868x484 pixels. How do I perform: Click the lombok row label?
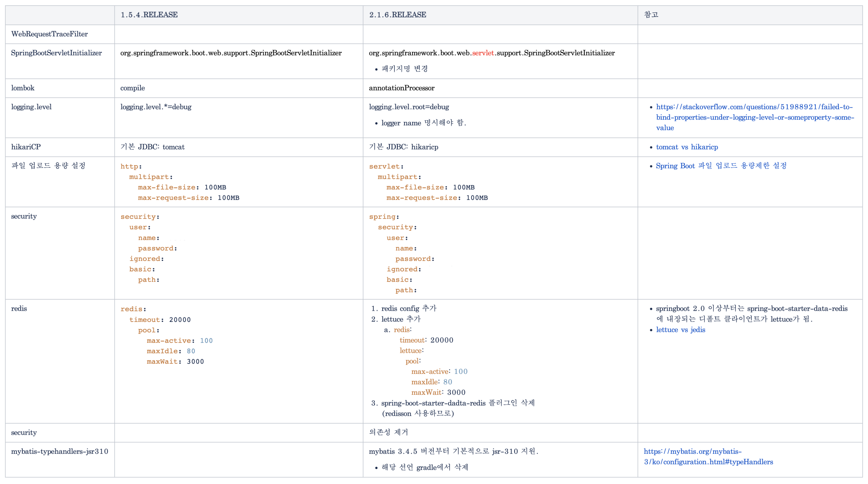click(23, 88)
